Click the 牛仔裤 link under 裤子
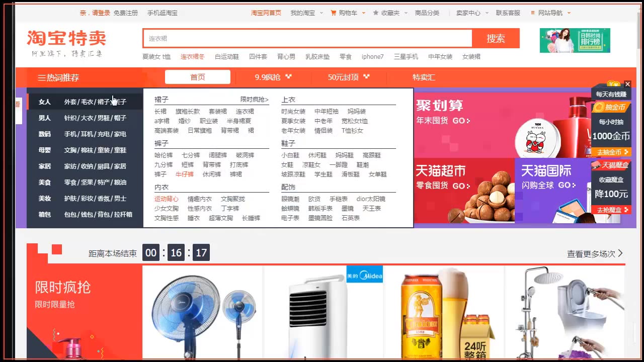Screen dimensions: 644x362 pyautogui.click(x=185, y=174)
